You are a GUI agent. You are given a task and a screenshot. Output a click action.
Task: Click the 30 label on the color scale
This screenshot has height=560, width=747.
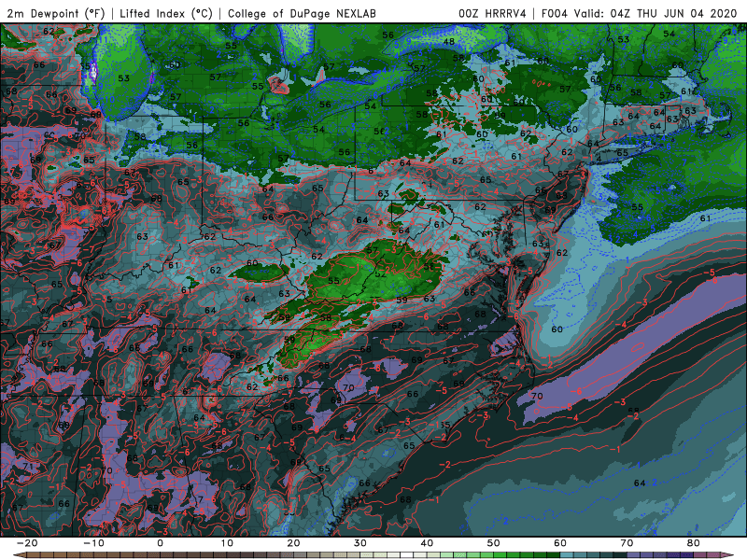click(x=360, y=543)
